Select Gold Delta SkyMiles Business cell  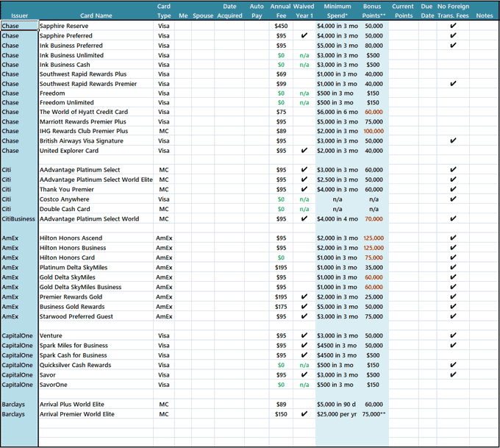(x=96, y=287)
